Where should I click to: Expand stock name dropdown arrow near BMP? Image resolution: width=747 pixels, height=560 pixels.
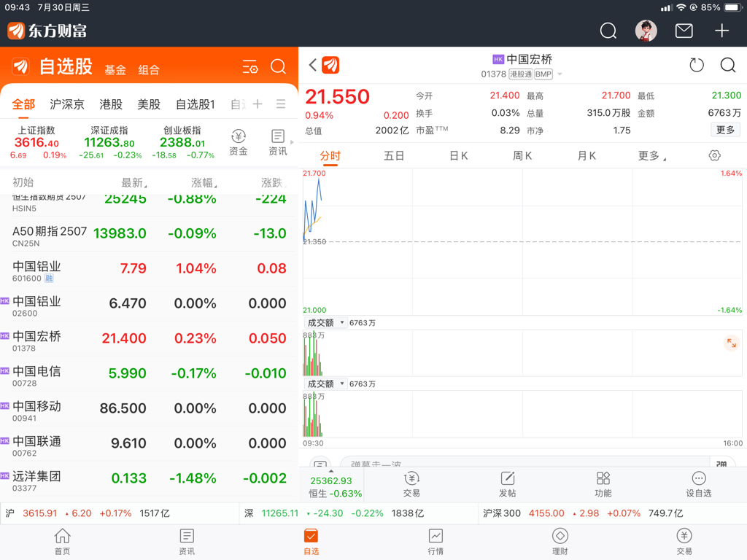(x=560, y=74)
